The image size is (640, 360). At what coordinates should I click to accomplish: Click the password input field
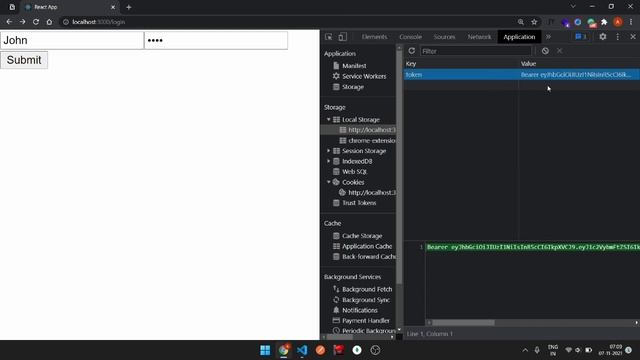tap(216, 40)
